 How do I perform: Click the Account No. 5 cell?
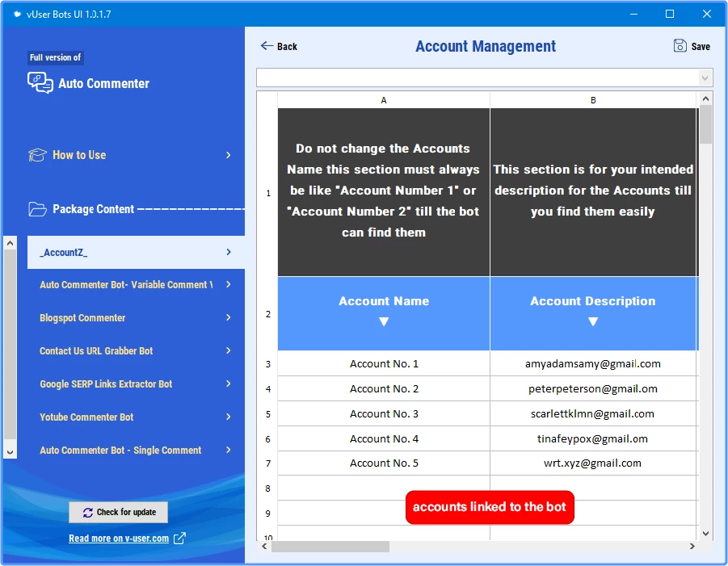pos(384,463)
